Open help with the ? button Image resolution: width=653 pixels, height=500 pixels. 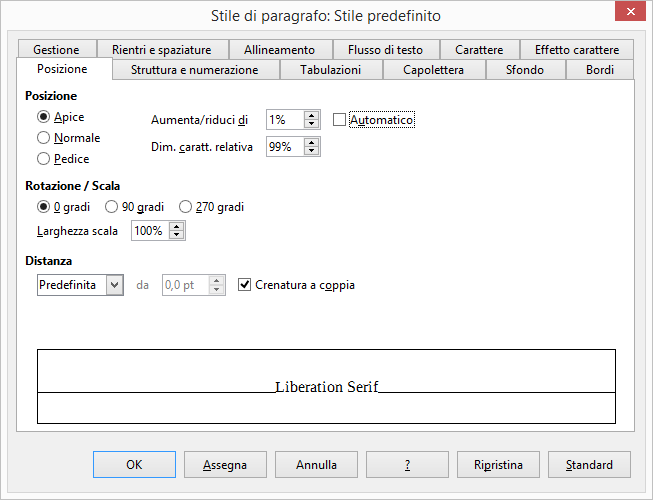click(x=407, y=465)
